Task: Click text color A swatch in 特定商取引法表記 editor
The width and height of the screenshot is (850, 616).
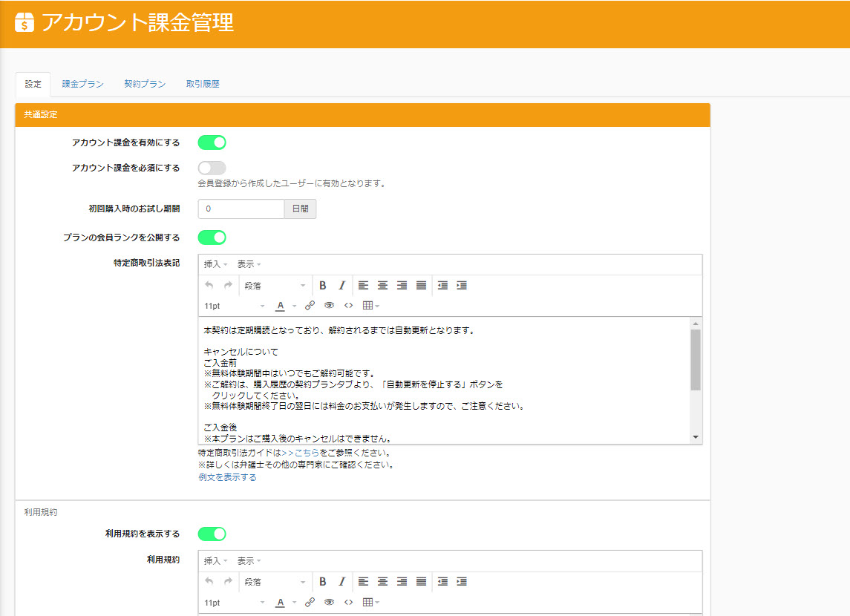Action: (281, 306)
